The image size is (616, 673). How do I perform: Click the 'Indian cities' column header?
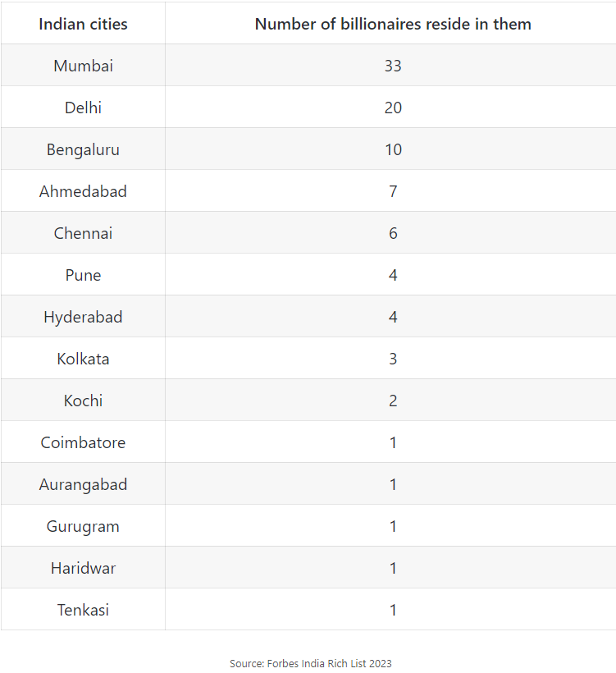point(83,24)
